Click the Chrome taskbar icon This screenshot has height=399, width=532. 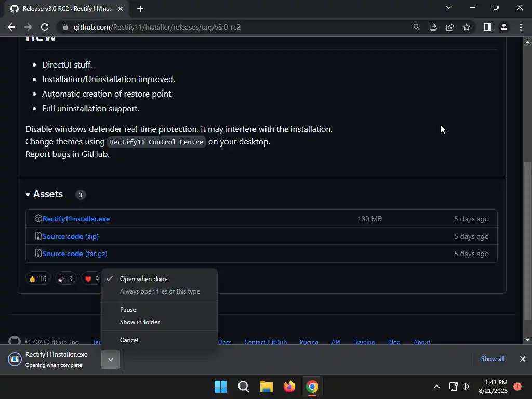coord(312,387)
